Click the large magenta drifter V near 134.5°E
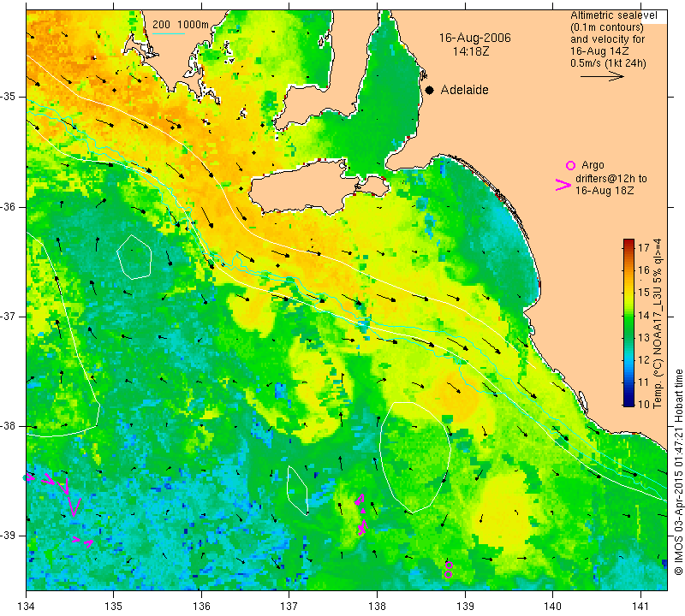Screen dimensions: 685x616 [74, 507]
